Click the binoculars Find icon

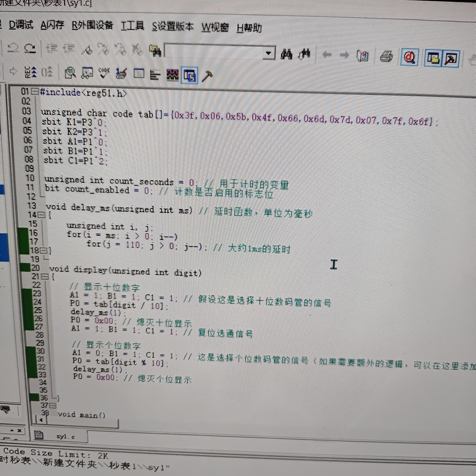point(286,54)
